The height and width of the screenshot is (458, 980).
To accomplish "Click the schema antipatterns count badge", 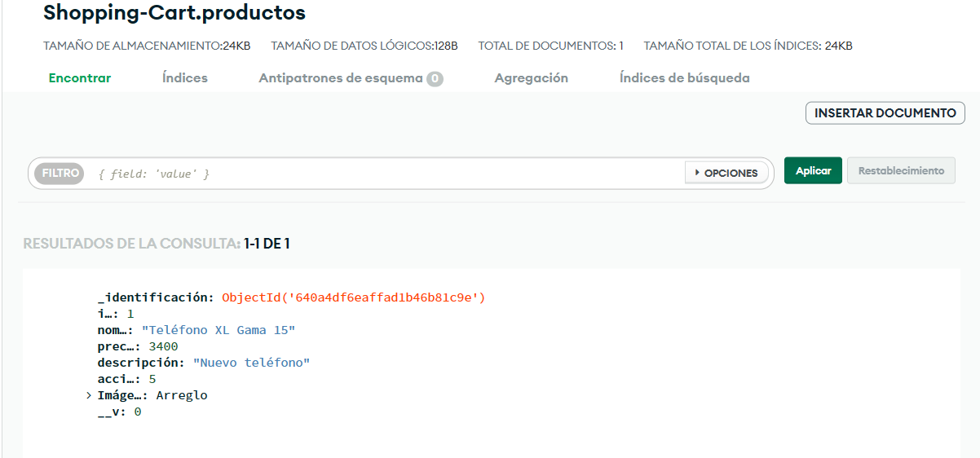I will click(x=435, y=79).
